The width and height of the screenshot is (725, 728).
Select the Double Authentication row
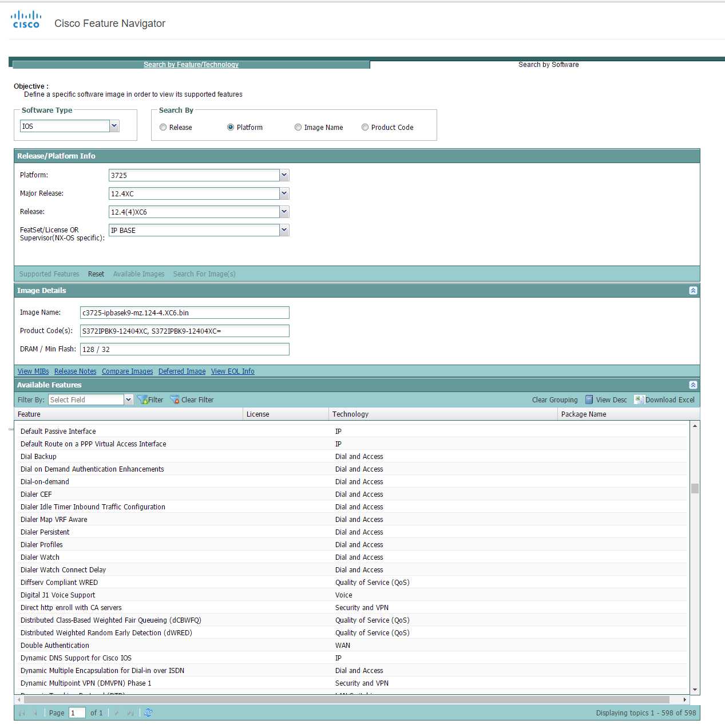351,646
